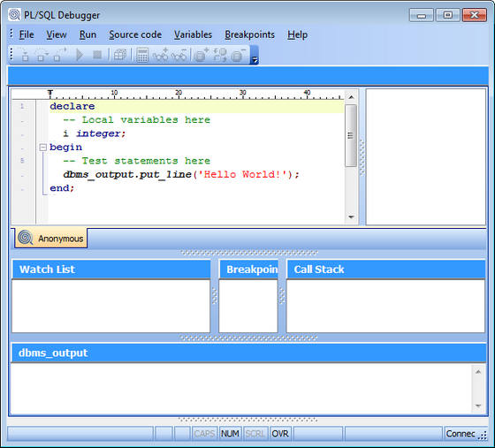The image size is (495, 448).
Task: Open the calculator Evaluate icon
Action: [142, 55]
